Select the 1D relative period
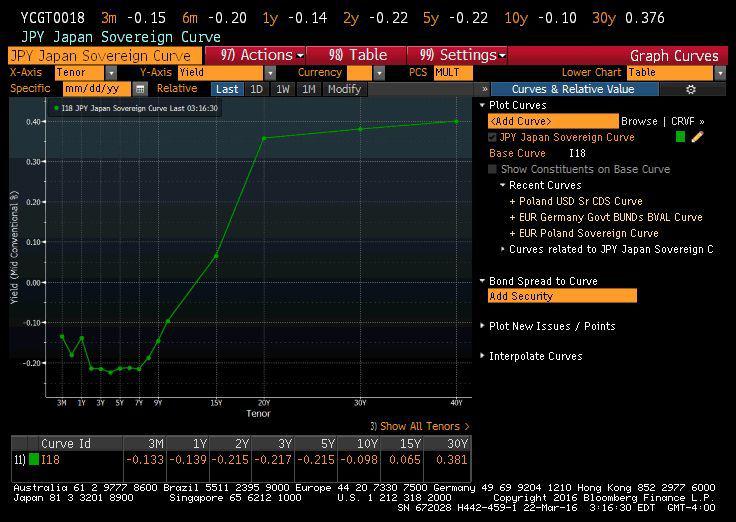 coord(257,89)
